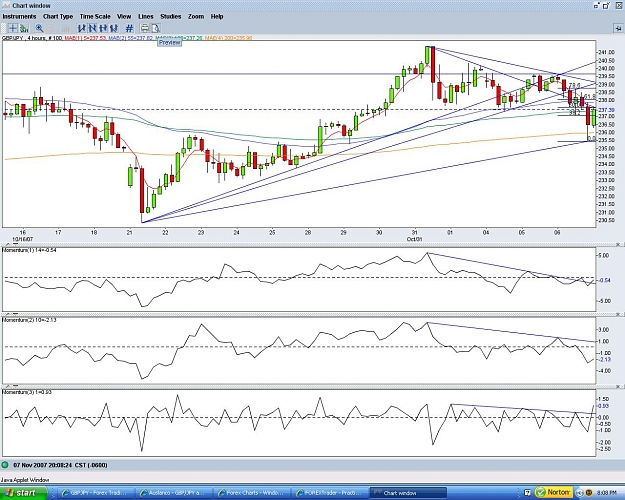Switch to Auslanco GBP/JPY taskbar window
625x500 pixels.
pos(174,493)
